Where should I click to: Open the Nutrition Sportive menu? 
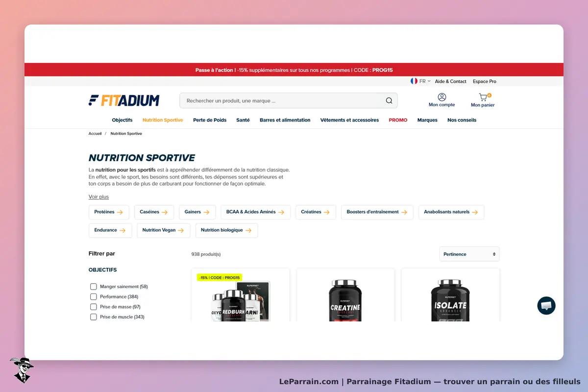click(163, 120)
